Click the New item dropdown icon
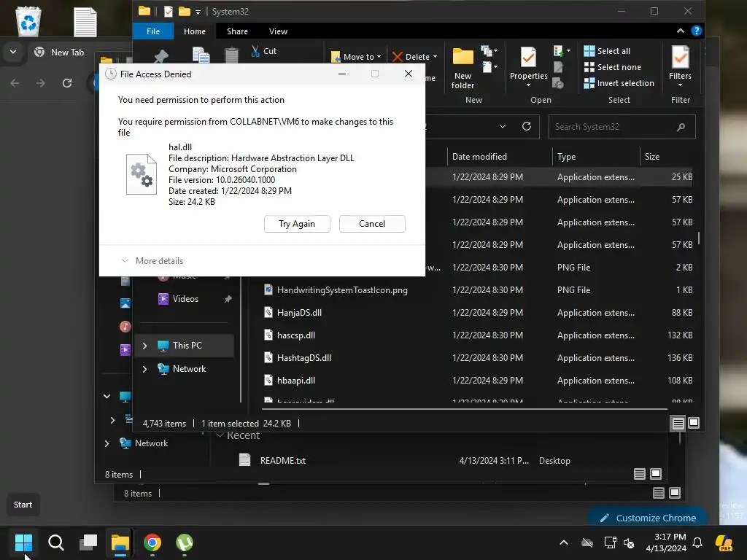 (489, 51)
